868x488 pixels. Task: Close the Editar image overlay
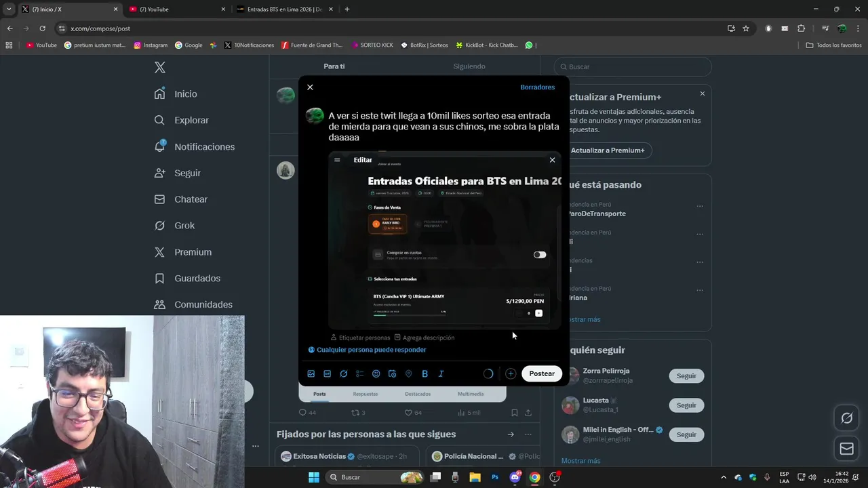coord(552,160)
